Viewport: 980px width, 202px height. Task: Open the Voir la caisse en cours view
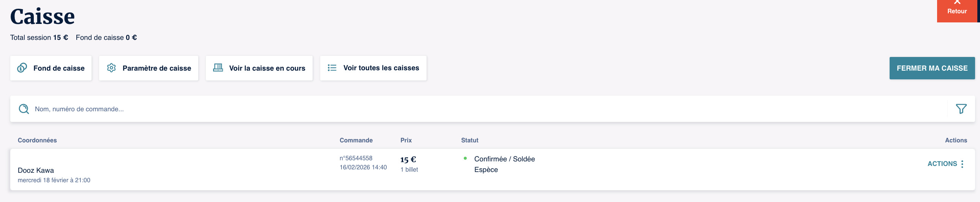267,68
